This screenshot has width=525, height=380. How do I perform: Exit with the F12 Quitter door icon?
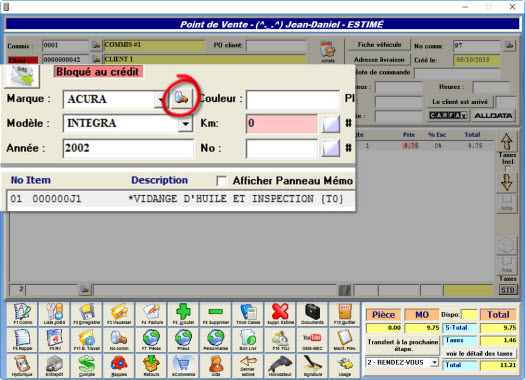pos(345,314)
